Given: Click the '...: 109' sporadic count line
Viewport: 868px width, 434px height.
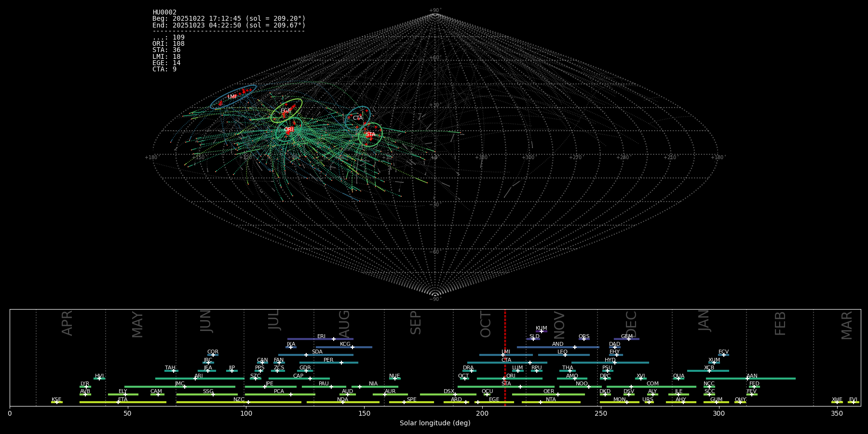Looking at the screenshot, I should pyautogui.click(x=168, y=38).
